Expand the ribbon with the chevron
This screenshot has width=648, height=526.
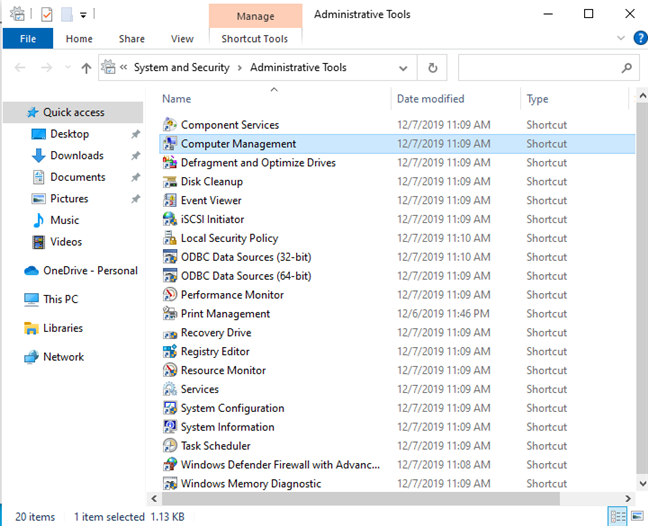[620, 38]
